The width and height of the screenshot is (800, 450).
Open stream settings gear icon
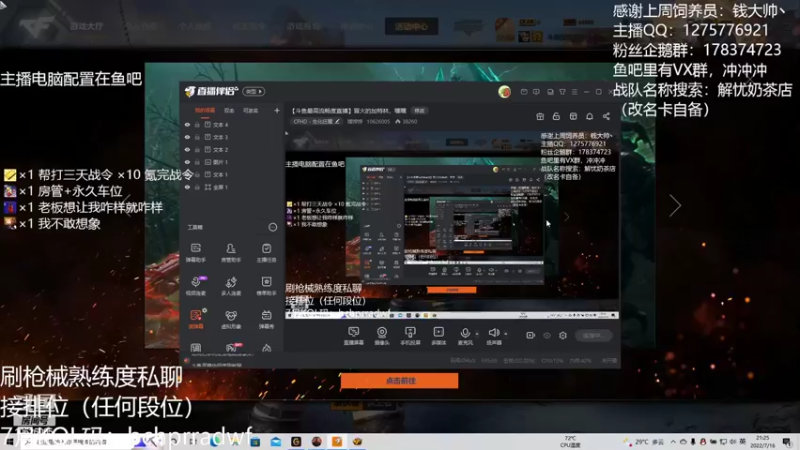coord(563,335)
